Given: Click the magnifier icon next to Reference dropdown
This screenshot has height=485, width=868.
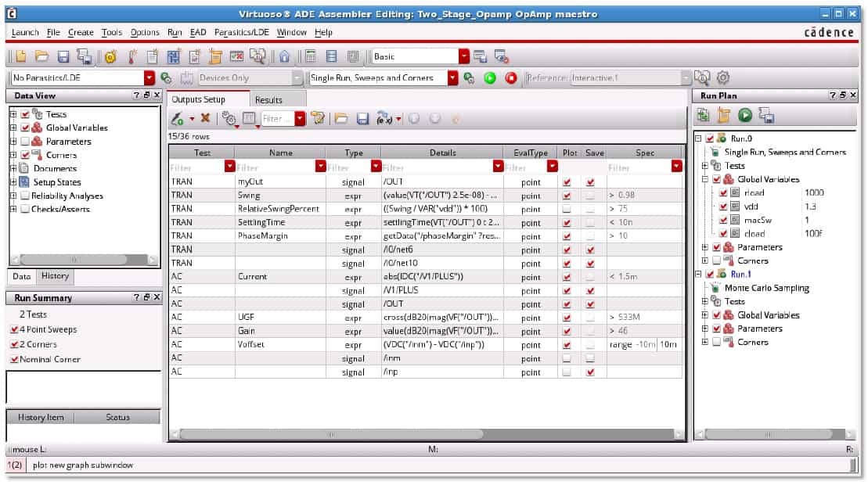Looking at the screenshot, I should pyautogui.click(x=702, y=78).
